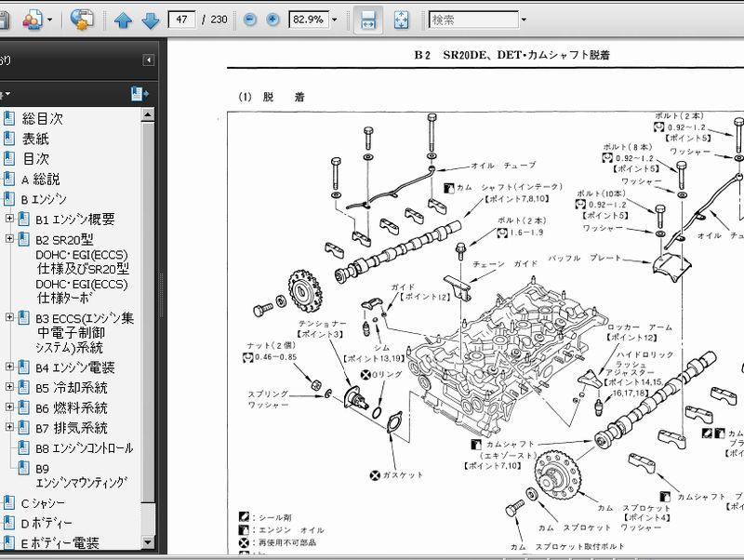Click the 検索 search box
Viewport: 744px width, 560px height.
pos(473,20)
